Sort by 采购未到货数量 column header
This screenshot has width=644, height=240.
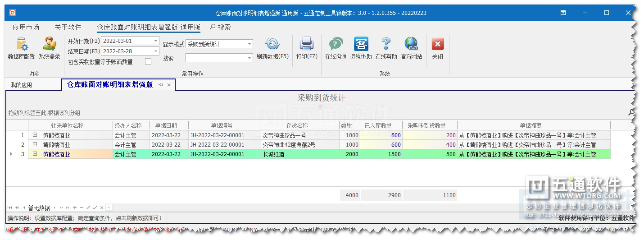point(430,125)
